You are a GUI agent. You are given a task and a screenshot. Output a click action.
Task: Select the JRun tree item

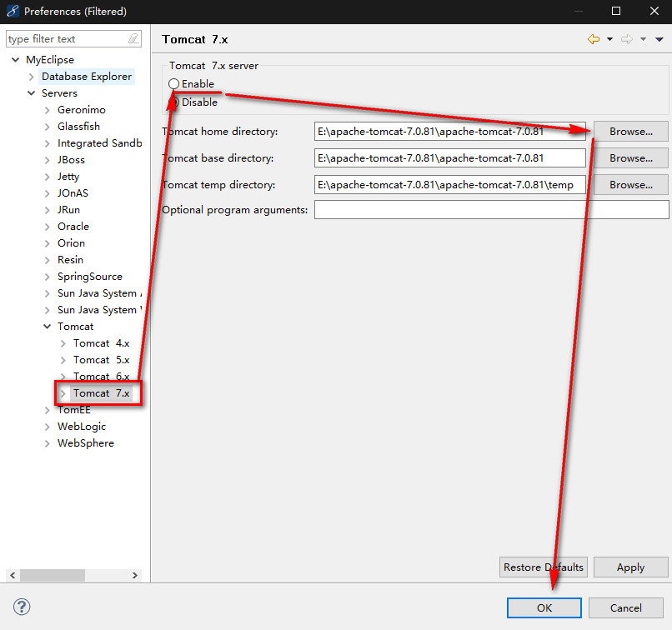68,210
